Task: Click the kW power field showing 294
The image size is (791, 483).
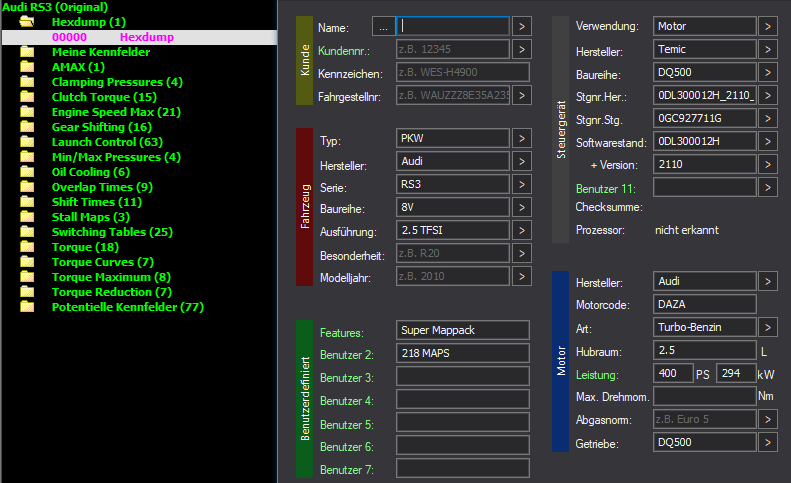Action: tap(736, 373)
